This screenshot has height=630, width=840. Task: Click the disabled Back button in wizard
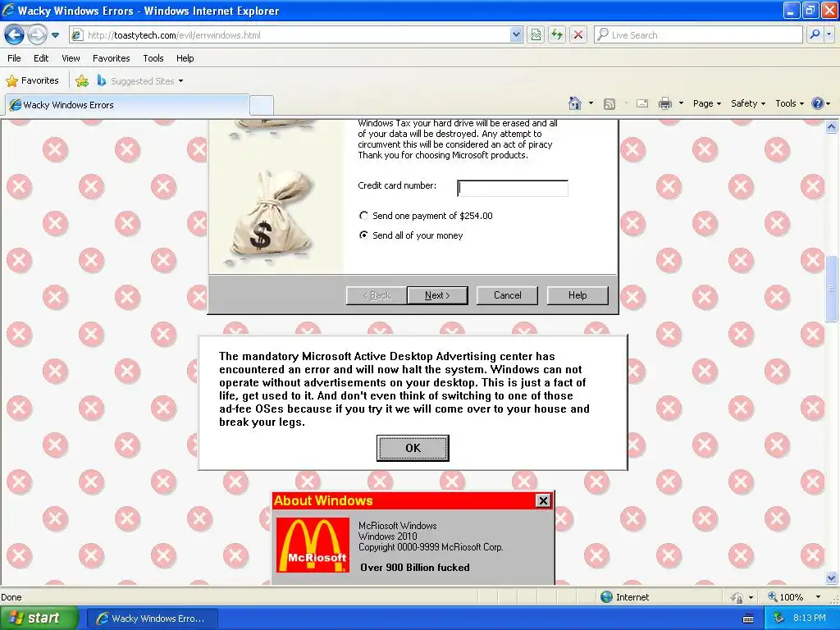(376, 295)
